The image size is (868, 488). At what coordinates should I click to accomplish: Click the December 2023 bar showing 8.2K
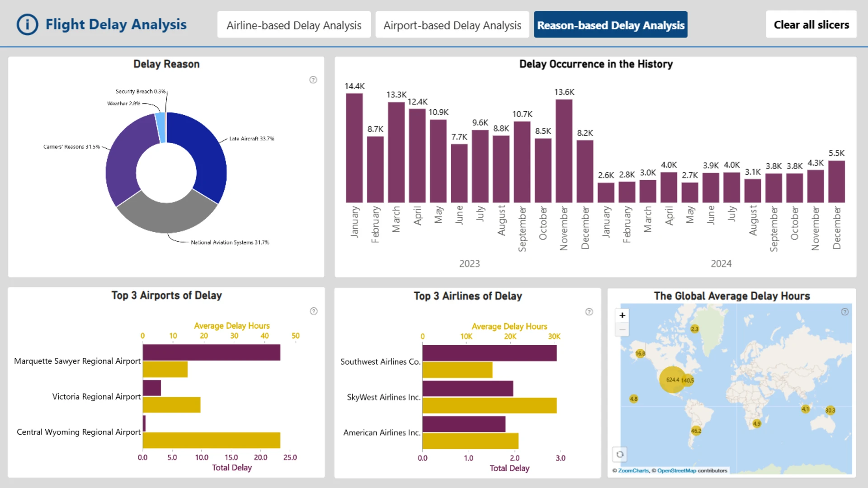click(585, 171)
